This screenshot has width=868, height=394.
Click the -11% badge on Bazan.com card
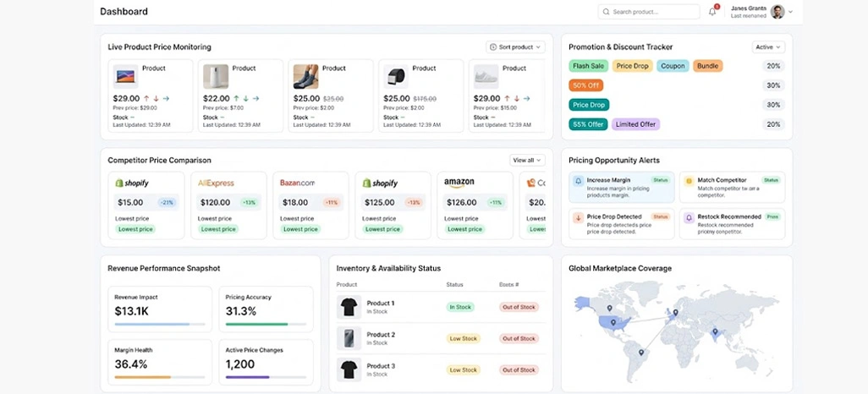[x=332, y=203]
